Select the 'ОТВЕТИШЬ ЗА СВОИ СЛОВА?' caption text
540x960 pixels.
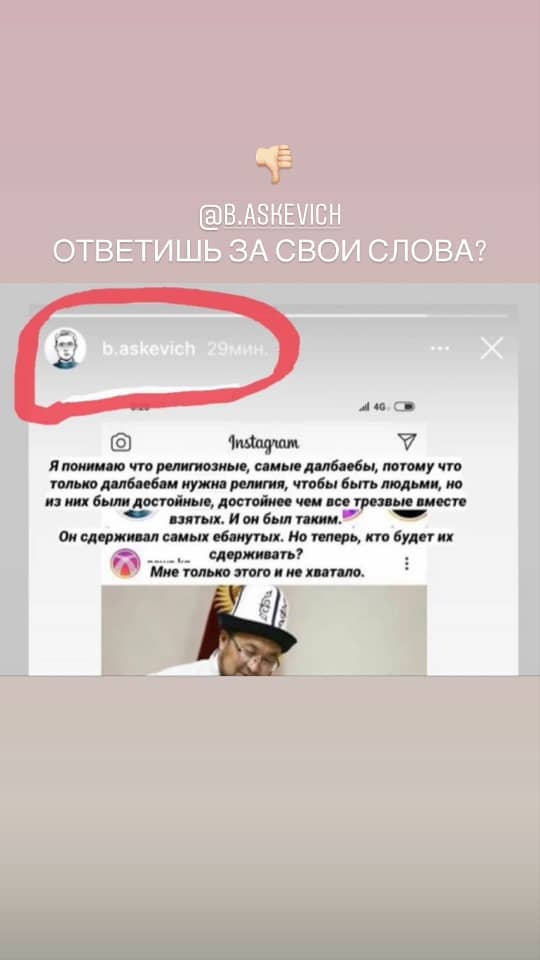point(270,251)
